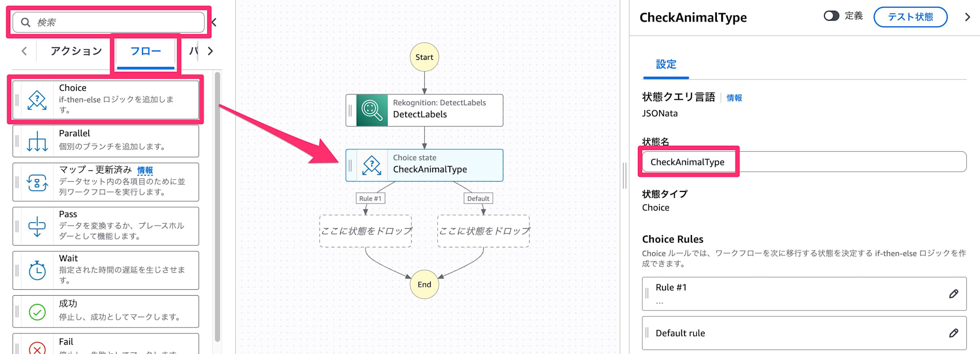980x354 pixels.
Task: Edit Rule #1 with pencil icon
Action: [x=953, y=294]
